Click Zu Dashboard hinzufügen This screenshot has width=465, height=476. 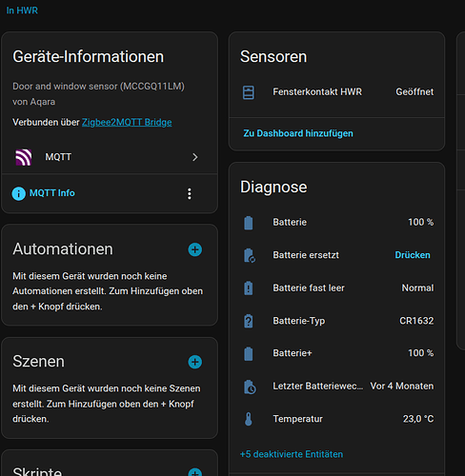click(298, 133)
